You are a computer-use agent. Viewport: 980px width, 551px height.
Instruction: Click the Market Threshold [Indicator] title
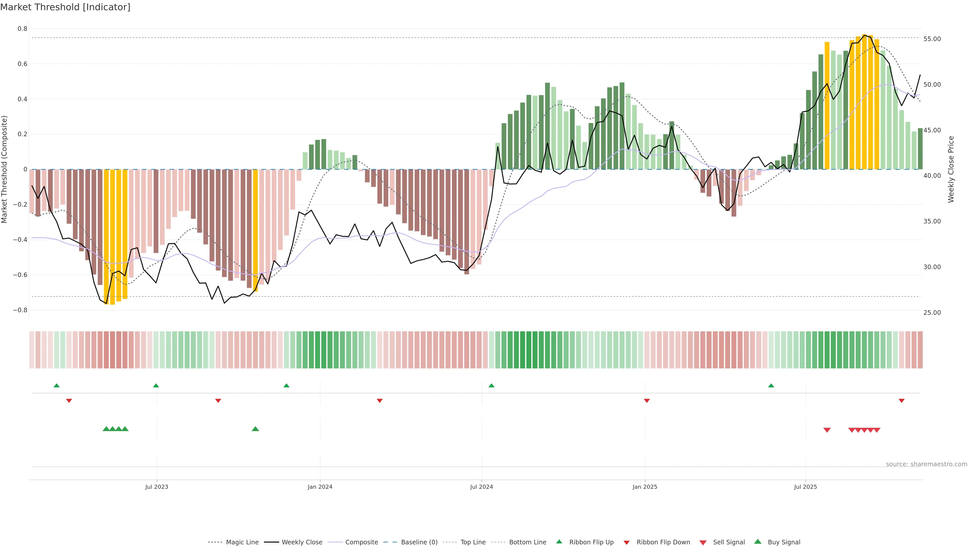coord(65,7)
